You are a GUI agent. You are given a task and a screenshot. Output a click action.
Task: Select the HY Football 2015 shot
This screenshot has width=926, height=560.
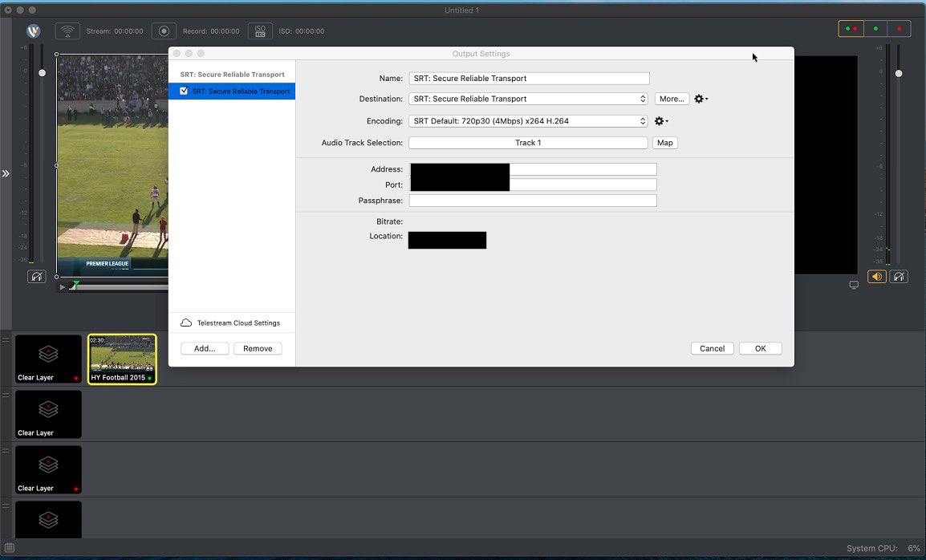(x=122, y=359)
